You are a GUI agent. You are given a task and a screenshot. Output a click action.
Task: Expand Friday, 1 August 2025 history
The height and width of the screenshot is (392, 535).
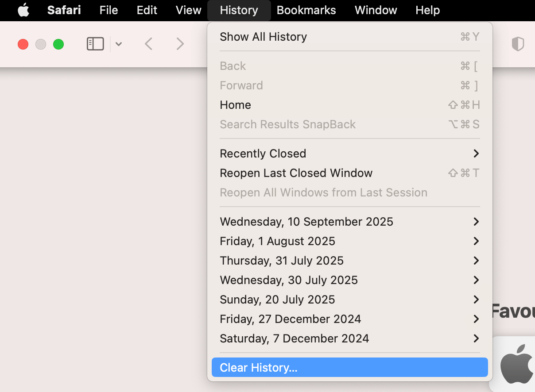350,241
